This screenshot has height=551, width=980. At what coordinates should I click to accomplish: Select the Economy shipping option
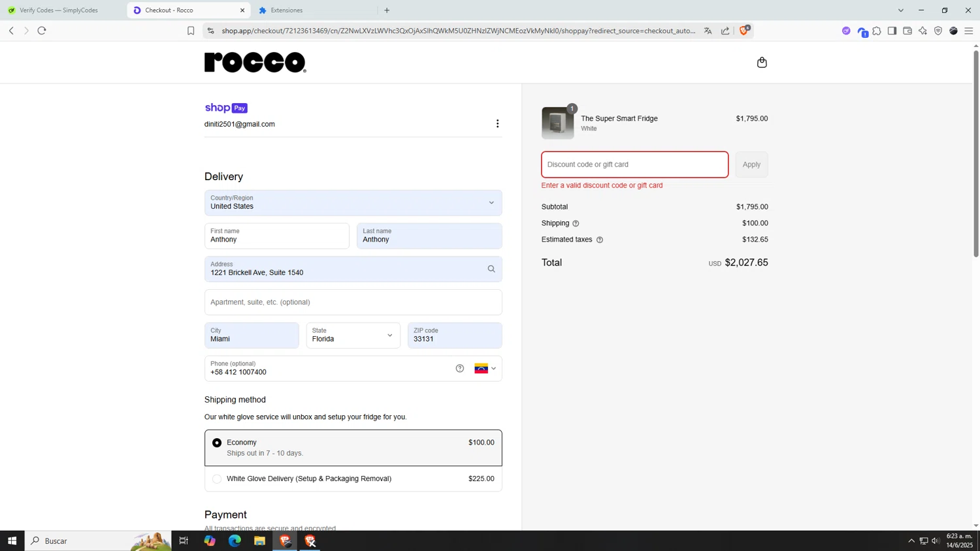(x=353, y=448)
